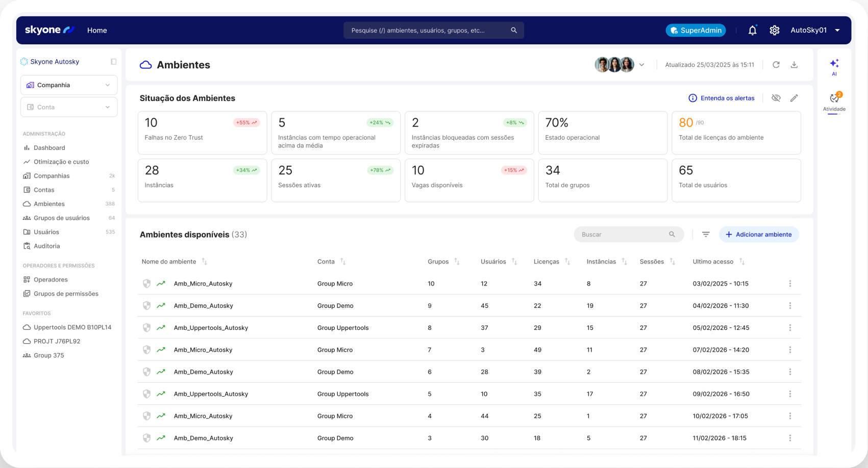Refresh the Ambientes data

(776, 65)
